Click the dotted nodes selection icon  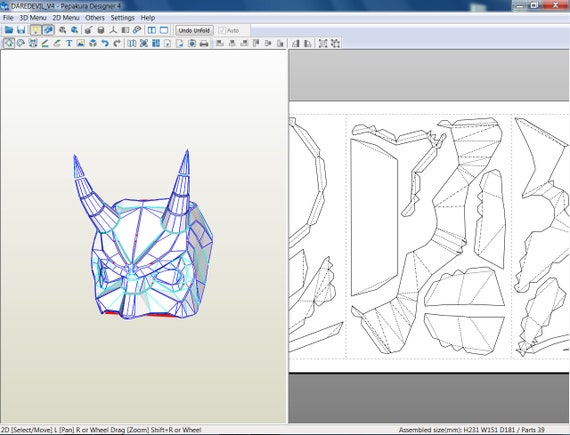coord(335,43)
